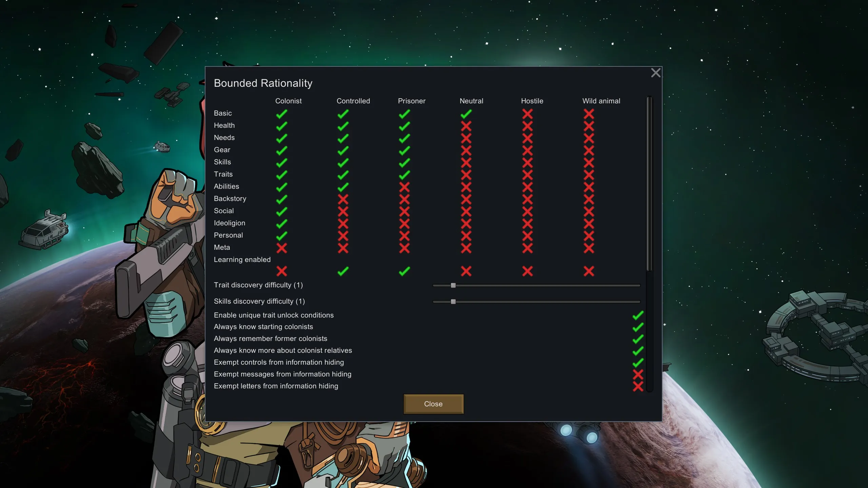Enable Abilities info for Prisoner column

(404, 187)
